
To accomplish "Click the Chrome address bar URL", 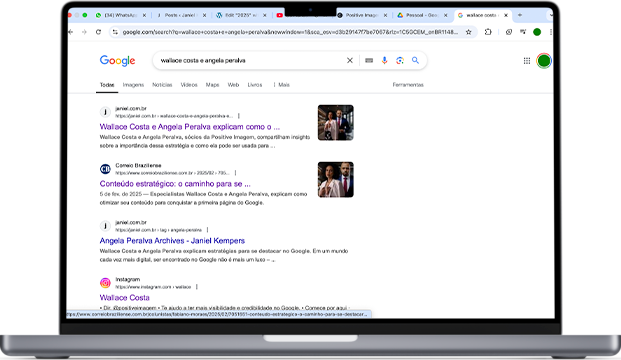I will [x=290, y=32].
